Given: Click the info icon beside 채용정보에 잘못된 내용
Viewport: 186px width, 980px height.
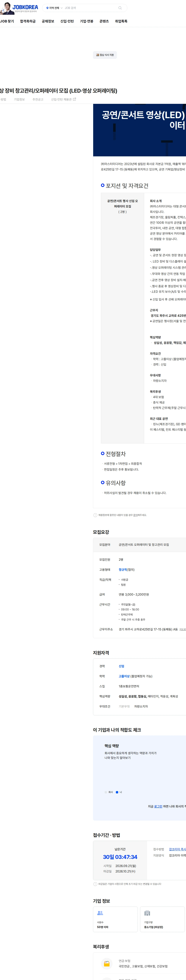Looking at the screenshot, I should point(95,515).
